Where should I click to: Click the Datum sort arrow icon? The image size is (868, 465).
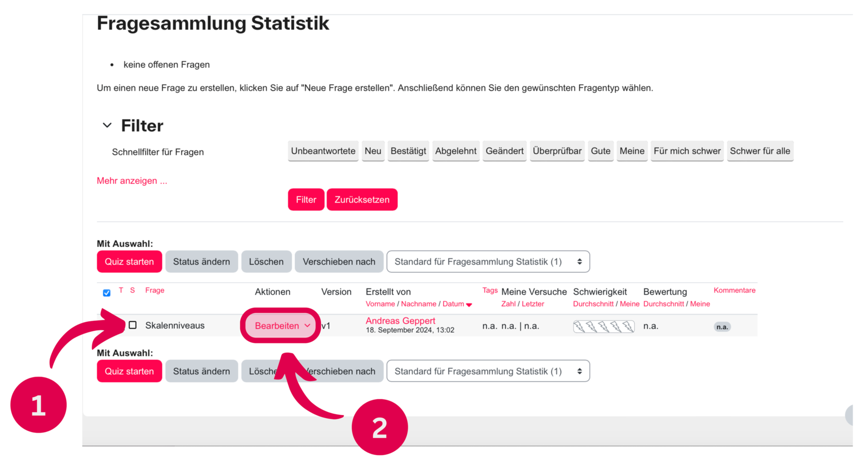[x=469, y=304]
